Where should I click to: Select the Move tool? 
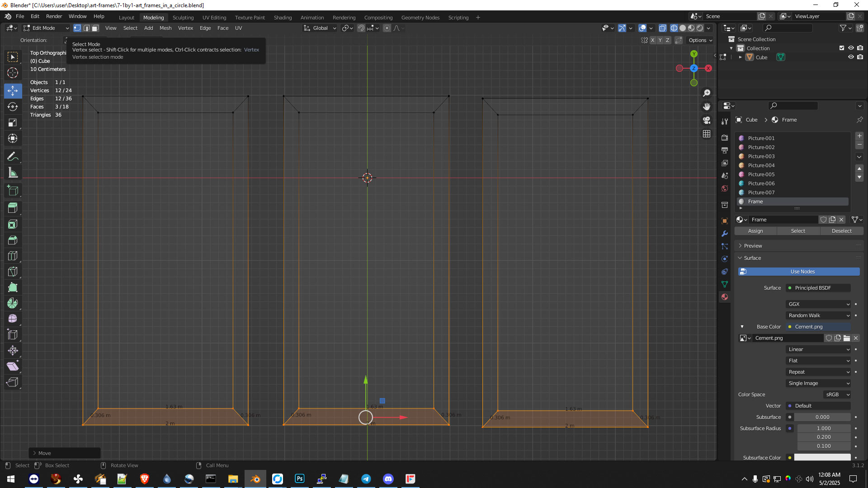tap(13, 91)
